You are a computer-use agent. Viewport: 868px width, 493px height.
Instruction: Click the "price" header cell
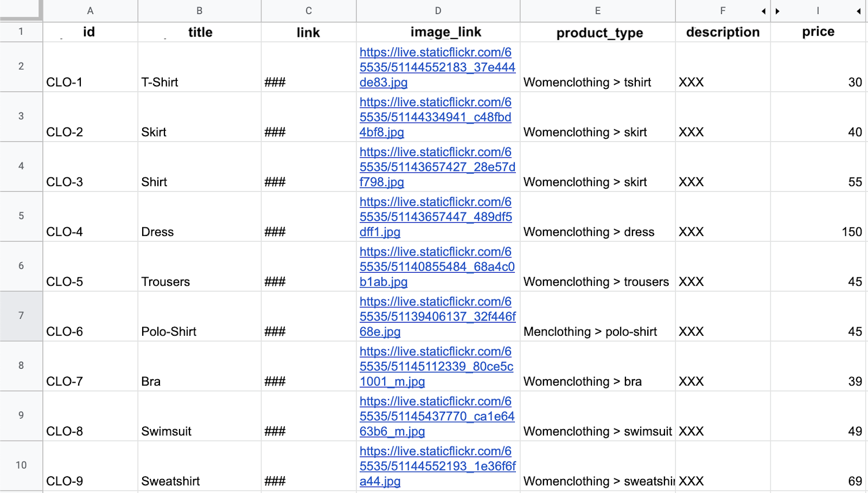pyautogui.click(x=818, y=32)
